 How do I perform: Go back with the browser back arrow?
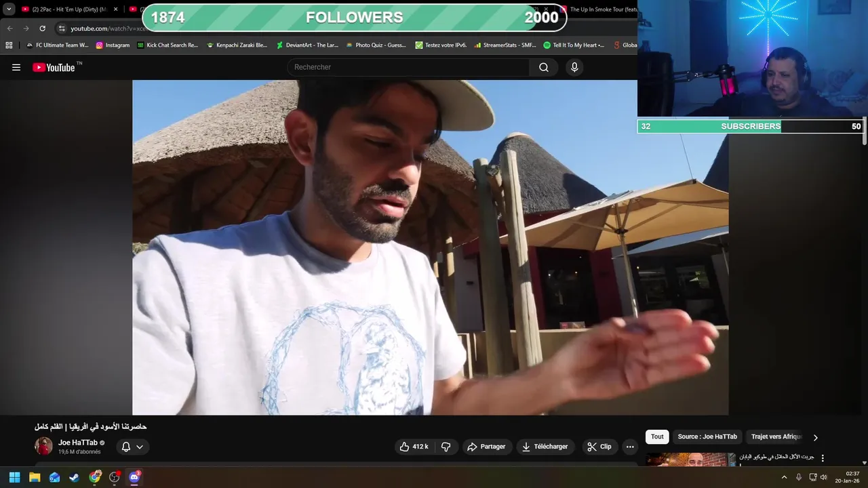9,28
